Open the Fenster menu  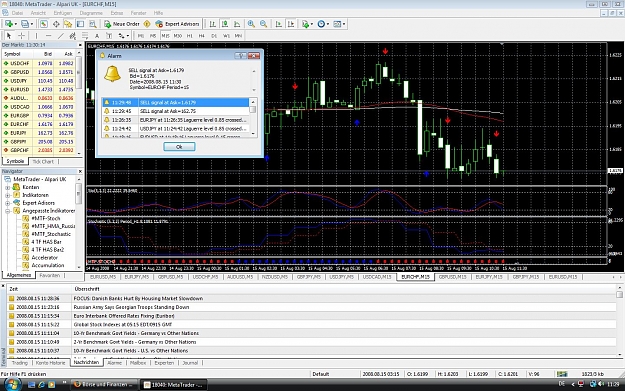tap(138, 13)
